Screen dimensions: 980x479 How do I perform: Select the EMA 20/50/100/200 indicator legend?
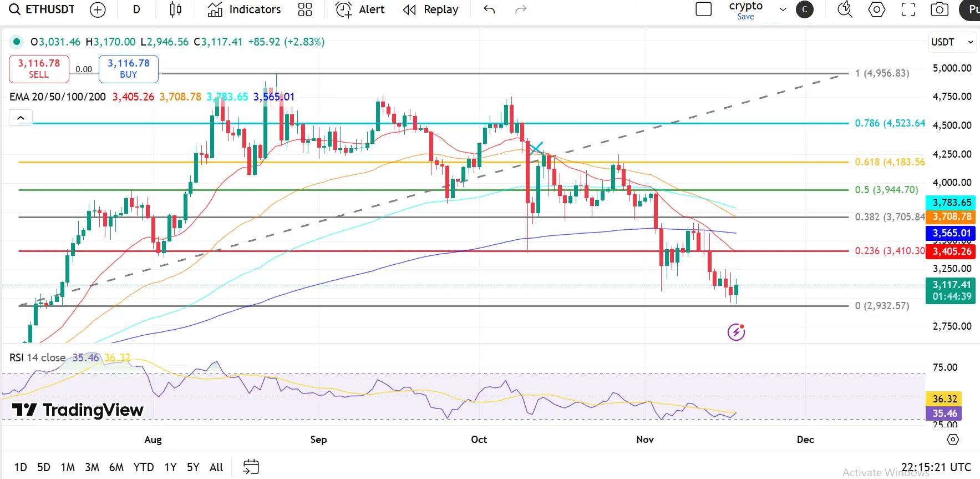[58, 97]
